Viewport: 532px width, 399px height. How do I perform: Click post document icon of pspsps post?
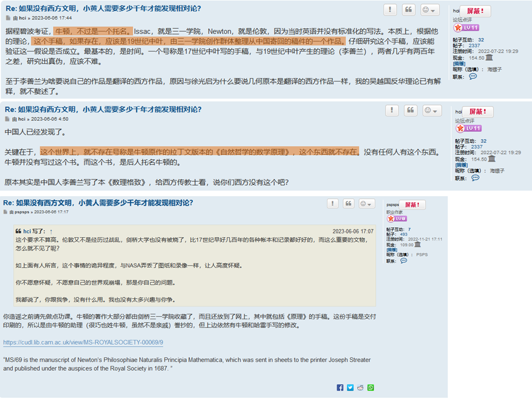[x=6, y=212]
